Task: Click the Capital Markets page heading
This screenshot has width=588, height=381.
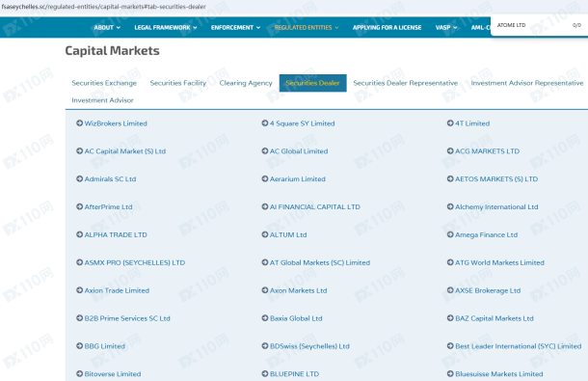Action: 112,51
